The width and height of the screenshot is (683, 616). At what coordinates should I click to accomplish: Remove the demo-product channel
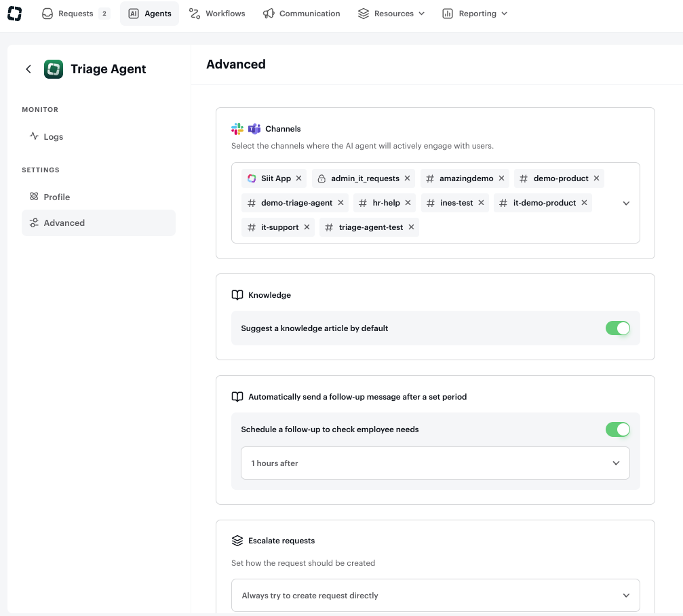pyautogui.click(x=596, y=178)
